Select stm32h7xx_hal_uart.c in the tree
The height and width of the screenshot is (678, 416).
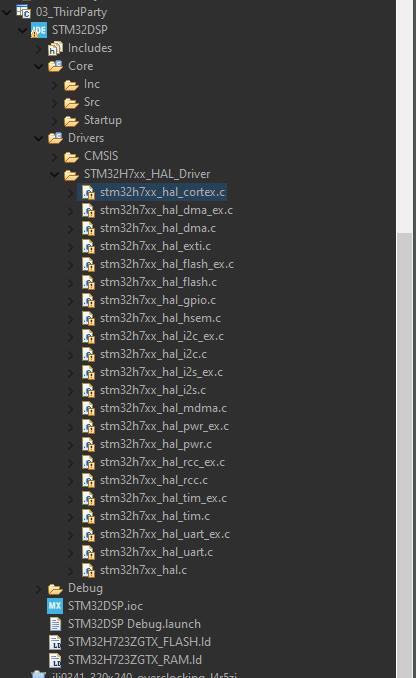pyautogui.click(x=157, y=552)
